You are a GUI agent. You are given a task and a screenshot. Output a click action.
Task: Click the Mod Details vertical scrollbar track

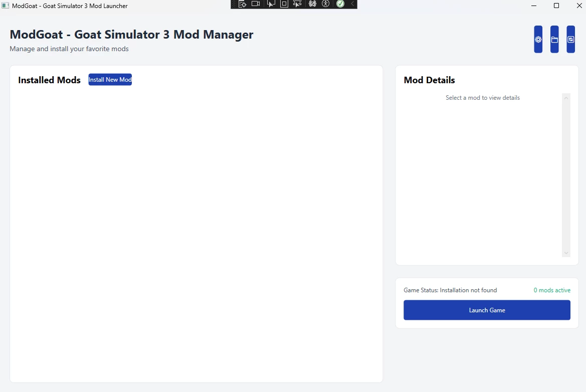click(x=566, y=175)
